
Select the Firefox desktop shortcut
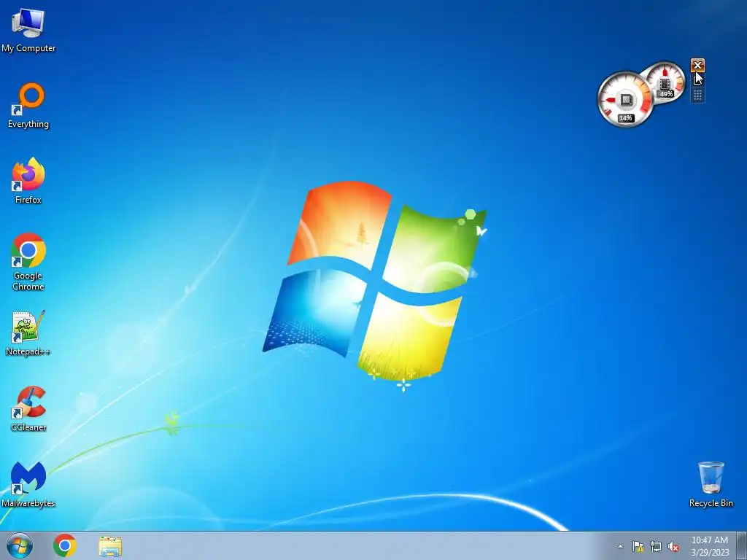(28, 181)
